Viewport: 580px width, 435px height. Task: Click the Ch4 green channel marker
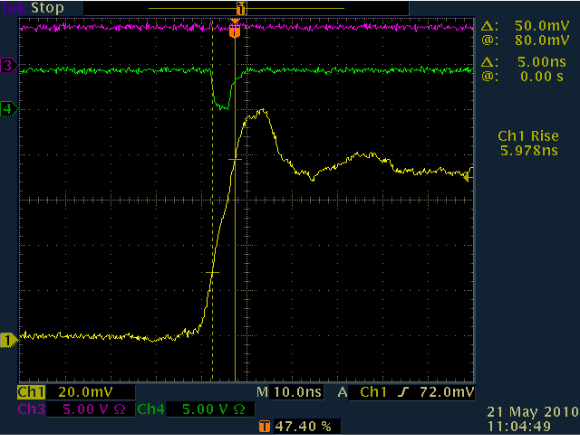click(9, 109)
